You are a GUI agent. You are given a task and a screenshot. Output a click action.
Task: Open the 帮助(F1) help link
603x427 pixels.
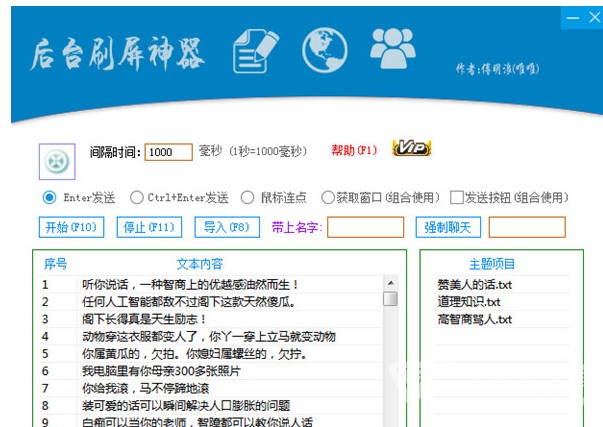click(354, 151)
